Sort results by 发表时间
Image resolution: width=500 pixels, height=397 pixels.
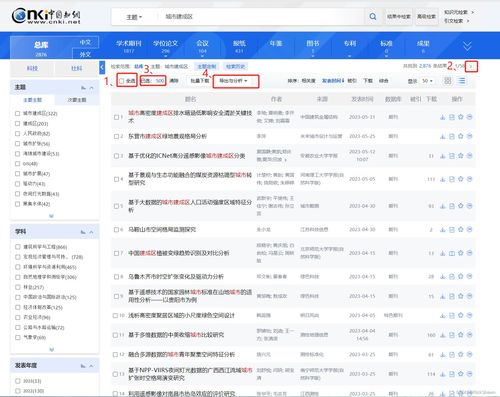pyautogui.click(x=332, y=81)
